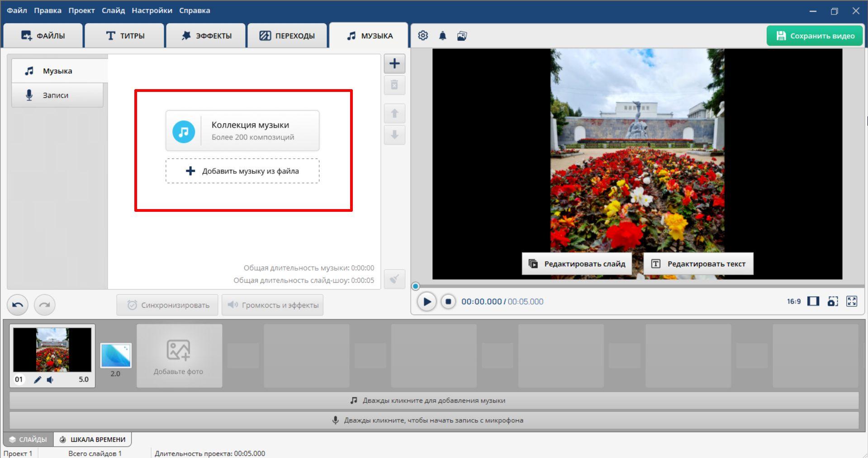Click the aspect ratio frame icon
This screenshot has height=458, width=868.
(813, 301)
